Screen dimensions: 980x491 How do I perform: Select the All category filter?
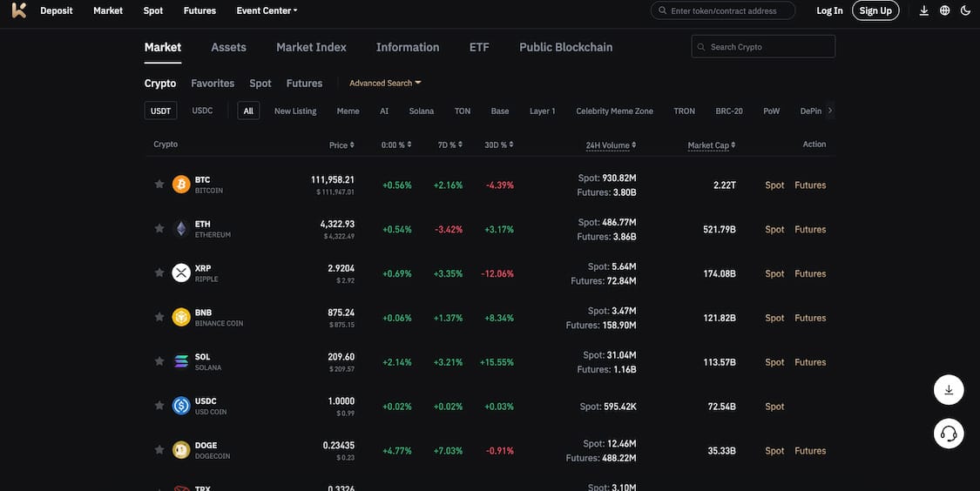point(248,111)
